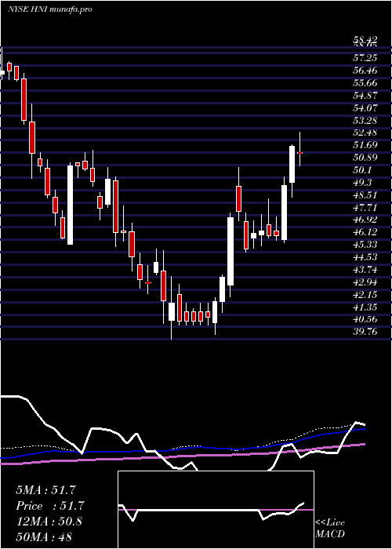Click the 'NYSE HNI munafa.pro' chart title

click(x=50, y=9)
